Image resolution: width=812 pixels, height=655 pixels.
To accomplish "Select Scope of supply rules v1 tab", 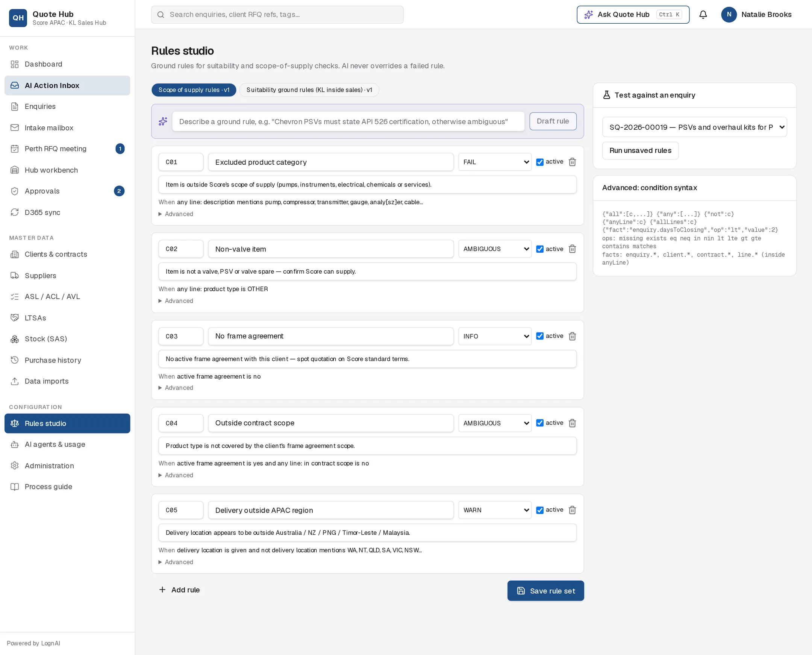I will [194, 90].
